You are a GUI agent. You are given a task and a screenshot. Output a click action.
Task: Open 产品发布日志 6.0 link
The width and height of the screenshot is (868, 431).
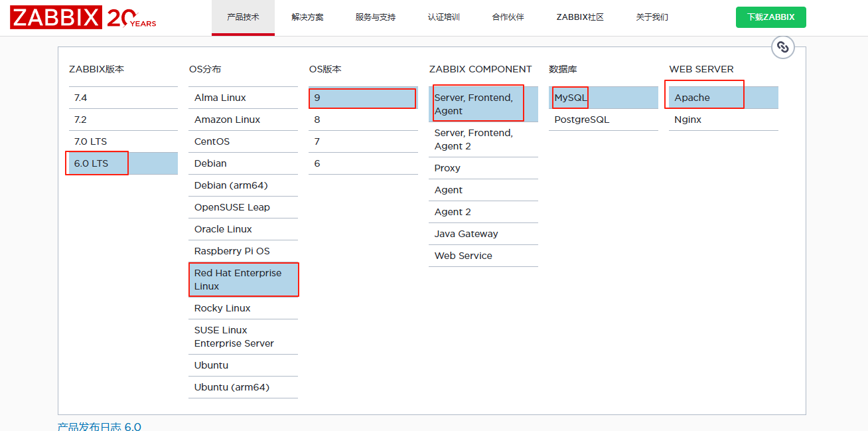tap(100, 426)
